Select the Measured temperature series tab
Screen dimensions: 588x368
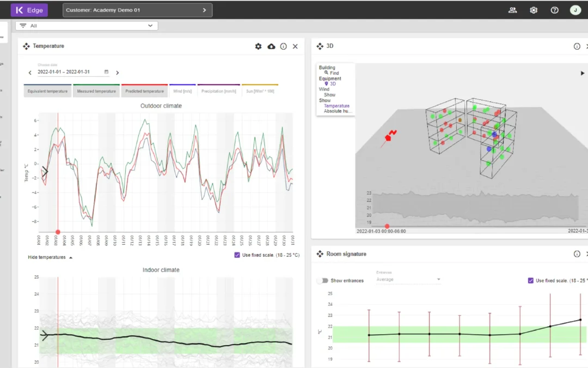tap(96, 91)
